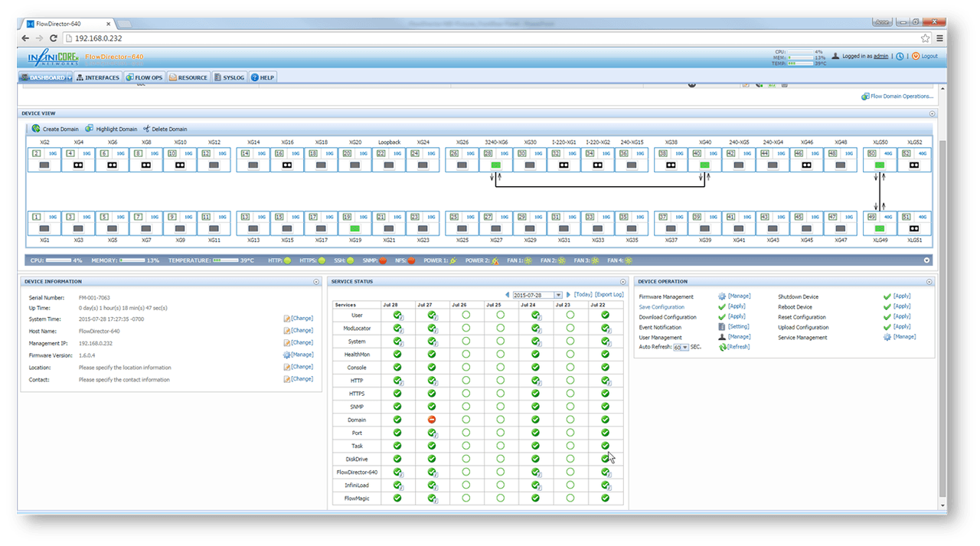Switch to the Syslog tab
Viewport: 980px width, 546px height.
click(x=230, y=77)
